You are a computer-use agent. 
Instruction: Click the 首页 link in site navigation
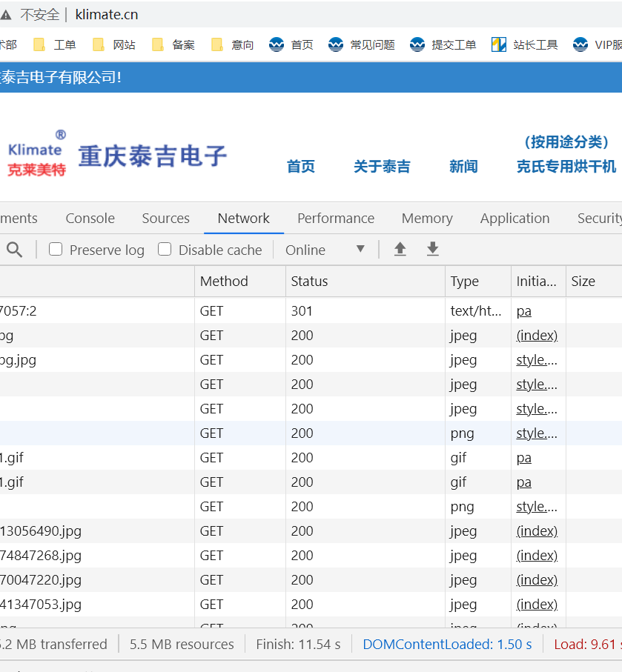[x=301, y=167]
